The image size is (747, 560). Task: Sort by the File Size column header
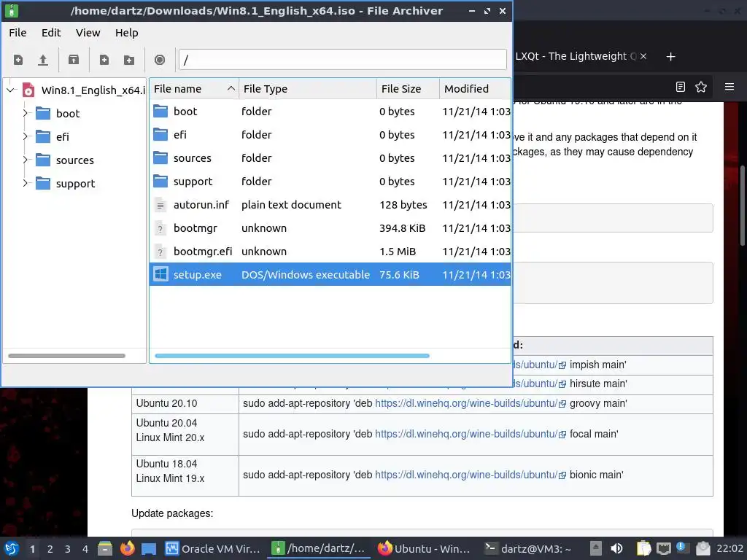click(x=408, y=88)
